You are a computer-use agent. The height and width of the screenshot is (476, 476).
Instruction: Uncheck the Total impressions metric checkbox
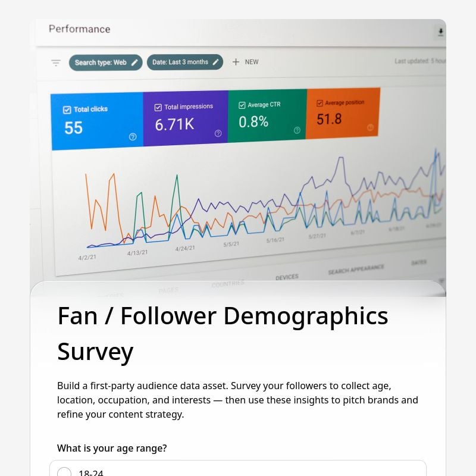point(158,107)
